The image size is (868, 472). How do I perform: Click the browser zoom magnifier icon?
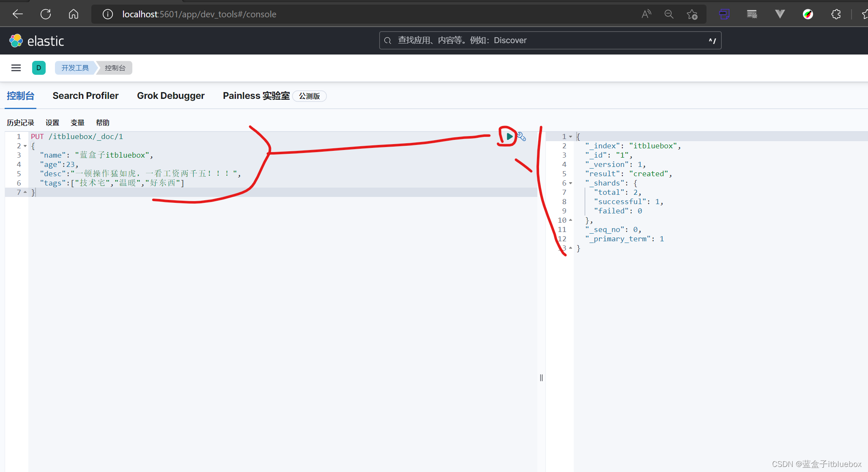tap(669, 14)
